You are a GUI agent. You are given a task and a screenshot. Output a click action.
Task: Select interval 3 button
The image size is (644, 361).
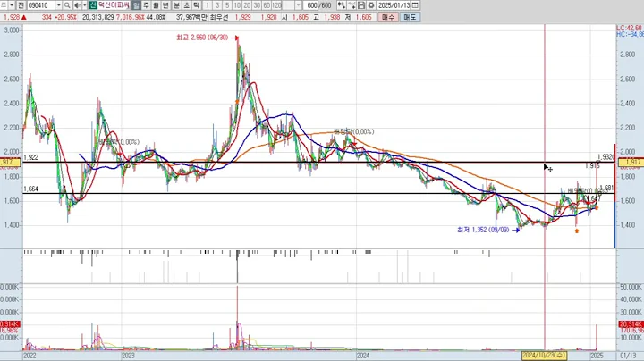click(217, 5)
